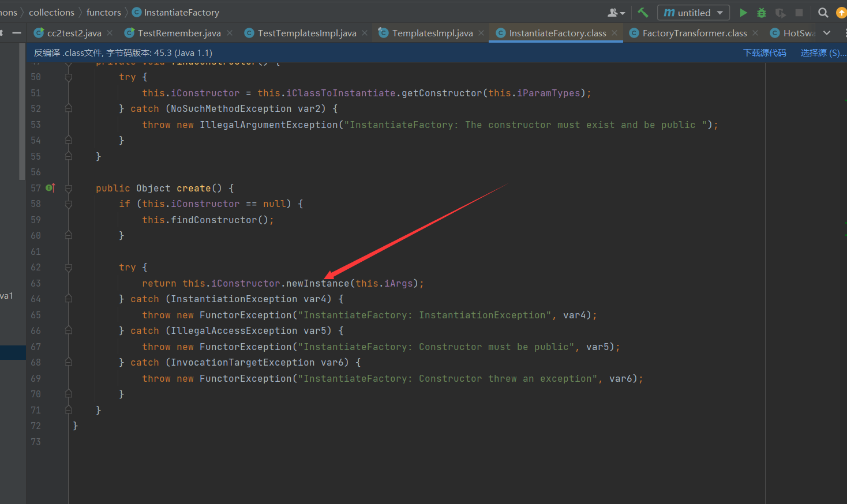Click the functors breadcrumb

pos(104,12)
